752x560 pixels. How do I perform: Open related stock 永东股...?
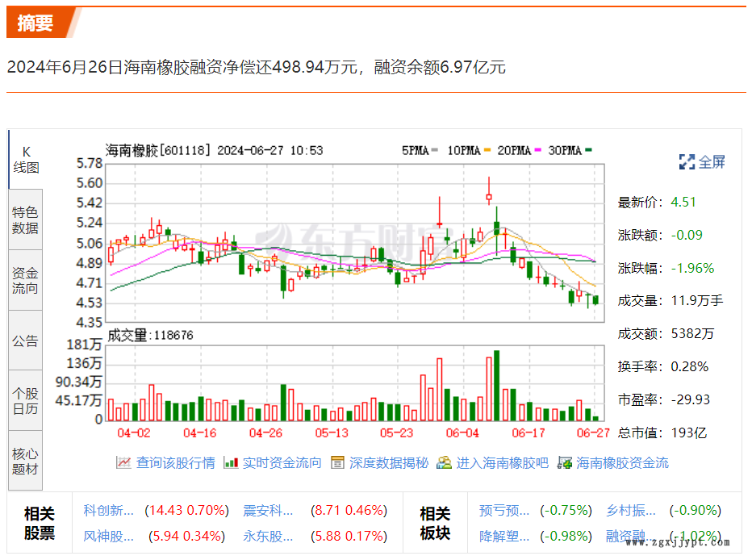click(268, 536)
